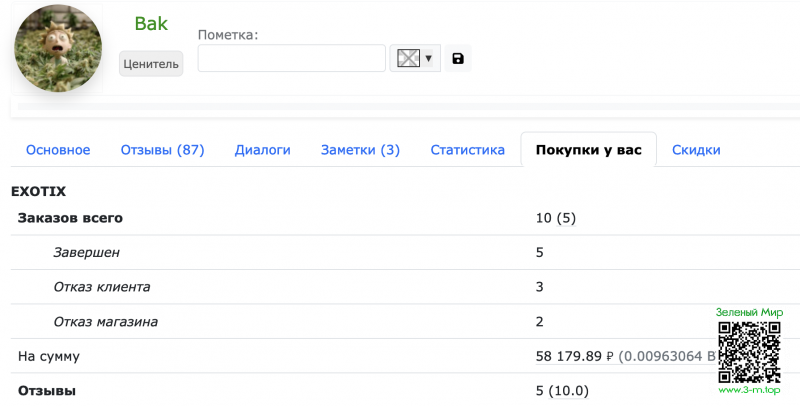Go to the Диалоги tab

coord(262,150)
